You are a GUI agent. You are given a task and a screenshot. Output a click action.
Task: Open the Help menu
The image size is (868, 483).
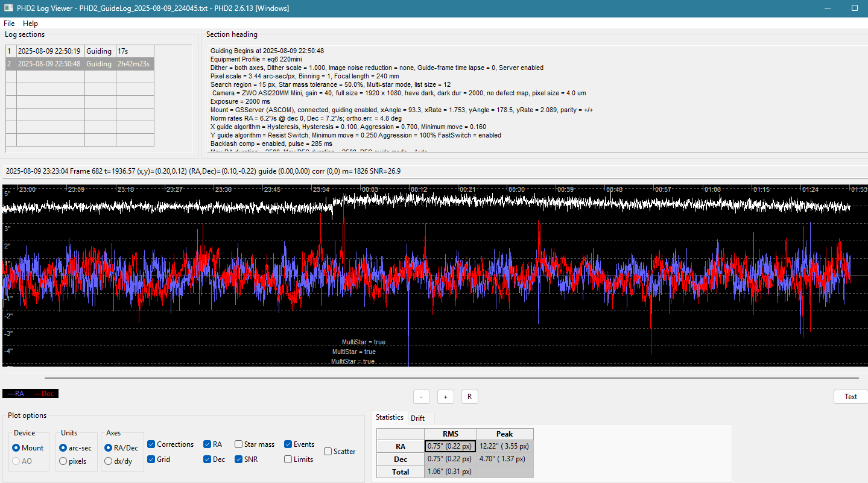[x=30, y=24]
